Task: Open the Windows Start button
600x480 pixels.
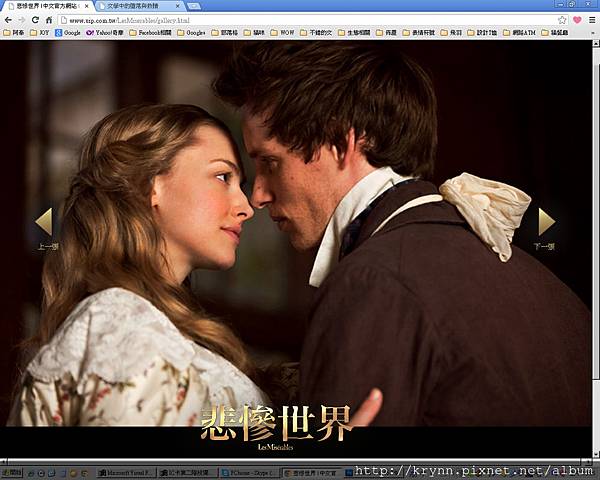Action: [x=13, y=473]
